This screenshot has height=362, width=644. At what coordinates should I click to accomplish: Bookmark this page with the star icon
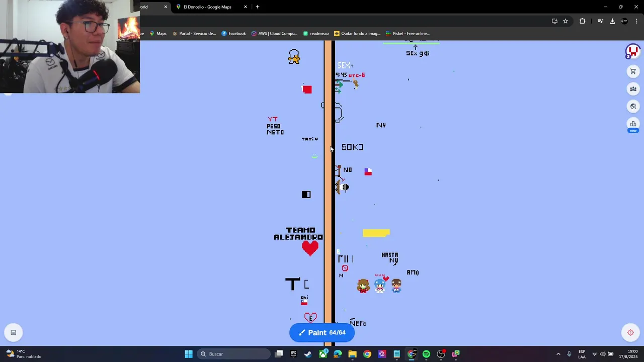click(566, 21)
